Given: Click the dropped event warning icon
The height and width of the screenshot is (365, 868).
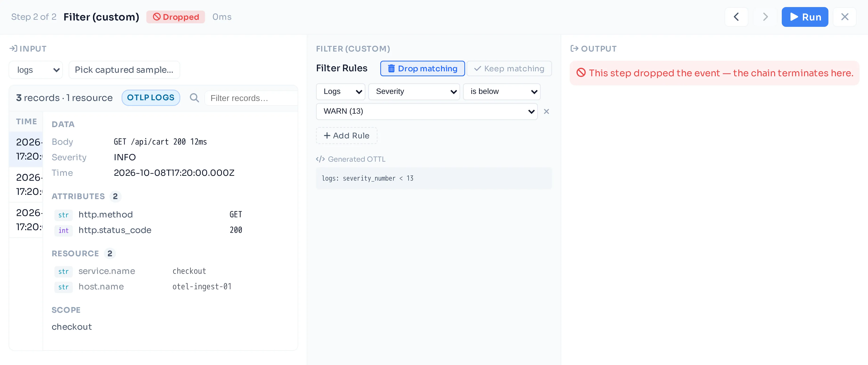Looking at the screenshot, I should (581, 73).
